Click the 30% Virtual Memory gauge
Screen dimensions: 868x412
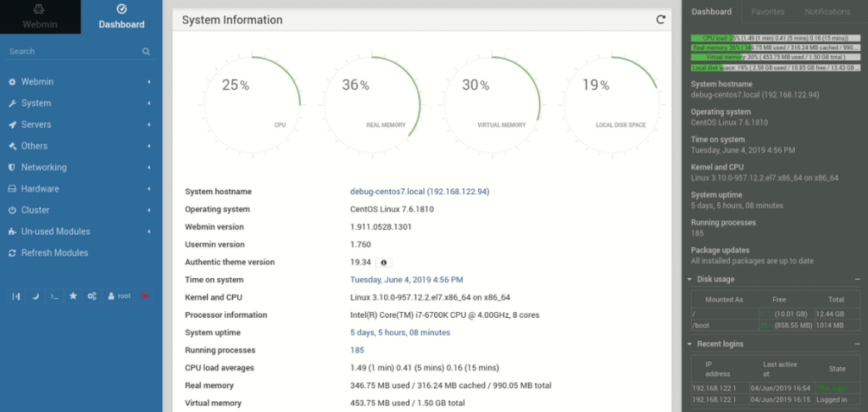click(x=492, y=104)
